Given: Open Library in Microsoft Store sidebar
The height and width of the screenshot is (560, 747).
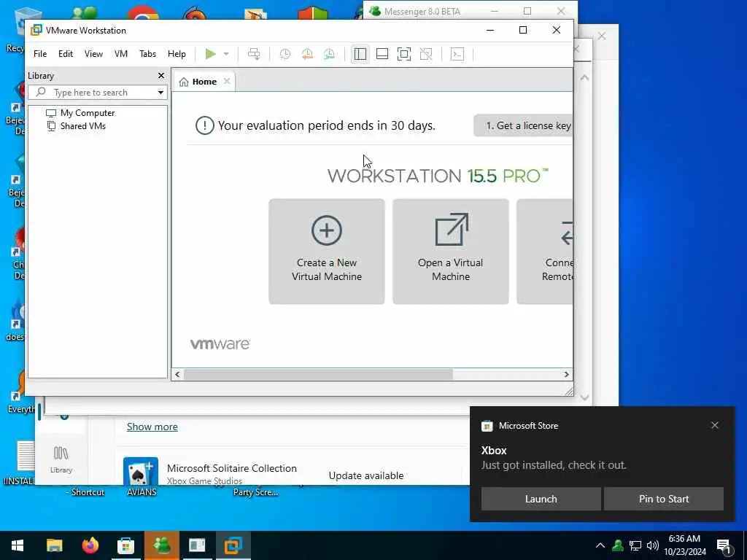Looking at the screenshot, I should (x=61, y=459).
